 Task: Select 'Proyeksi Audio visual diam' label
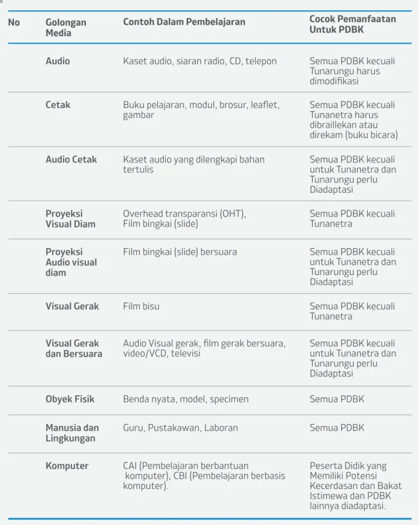pos(71,262)
